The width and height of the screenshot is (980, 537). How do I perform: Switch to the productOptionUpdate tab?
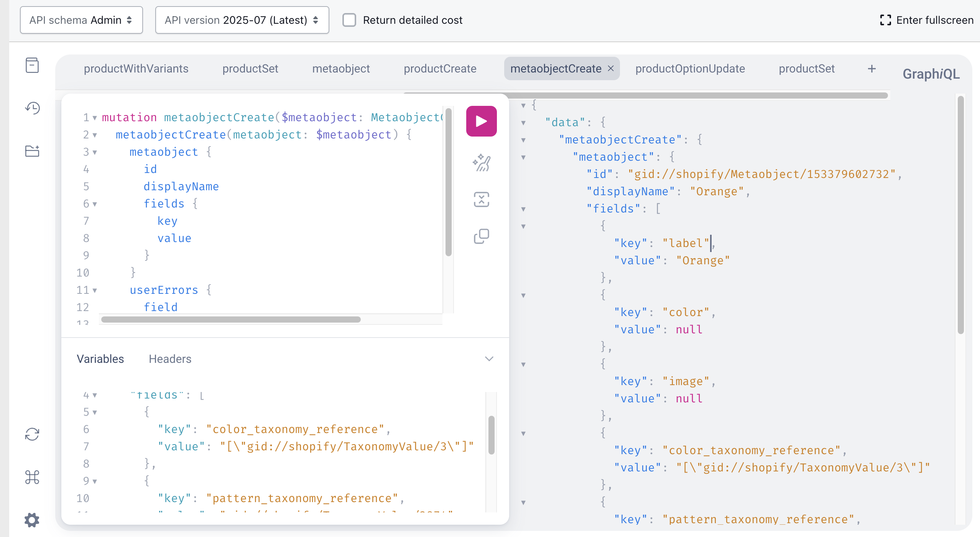(x=690, y=69)
